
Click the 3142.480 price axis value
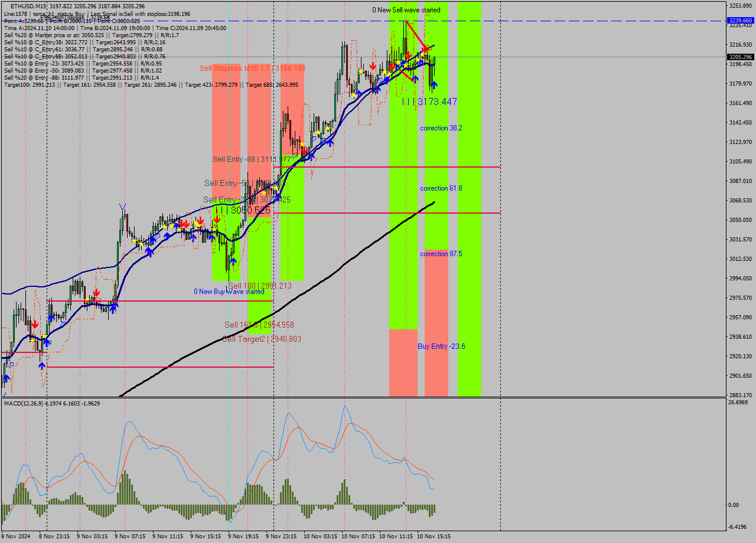coord(741,123)
